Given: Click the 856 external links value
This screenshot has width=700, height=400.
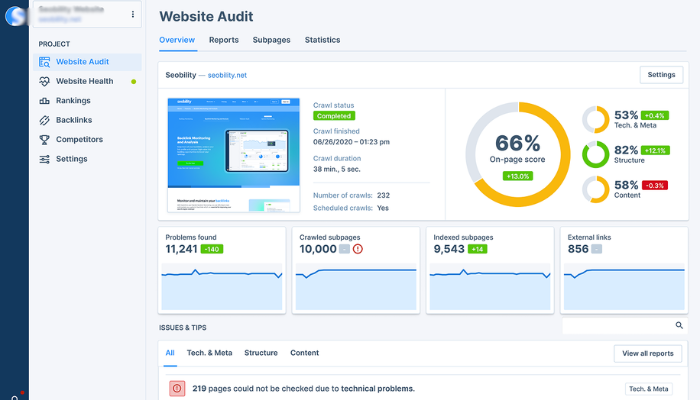Looking at the screenshot, I should (x=578, y=249).
